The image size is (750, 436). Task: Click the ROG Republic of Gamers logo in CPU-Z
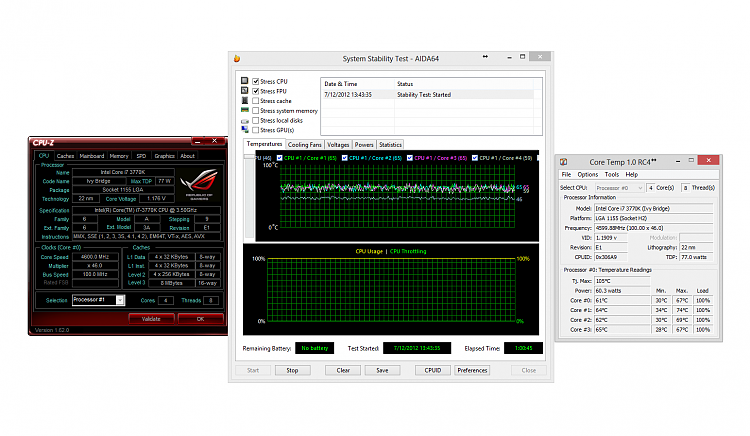(x=199, y=184)
